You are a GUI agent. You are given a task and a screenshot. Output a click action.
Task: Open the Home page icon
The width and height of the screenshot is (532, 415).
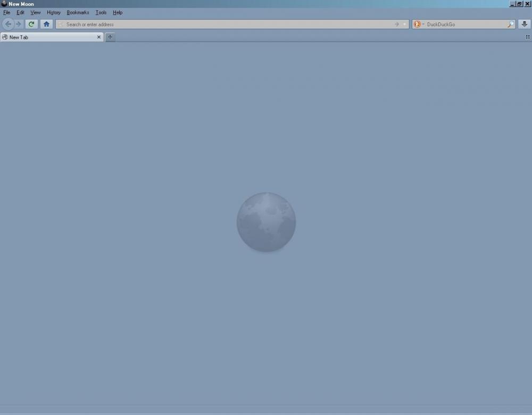[46, 24]
